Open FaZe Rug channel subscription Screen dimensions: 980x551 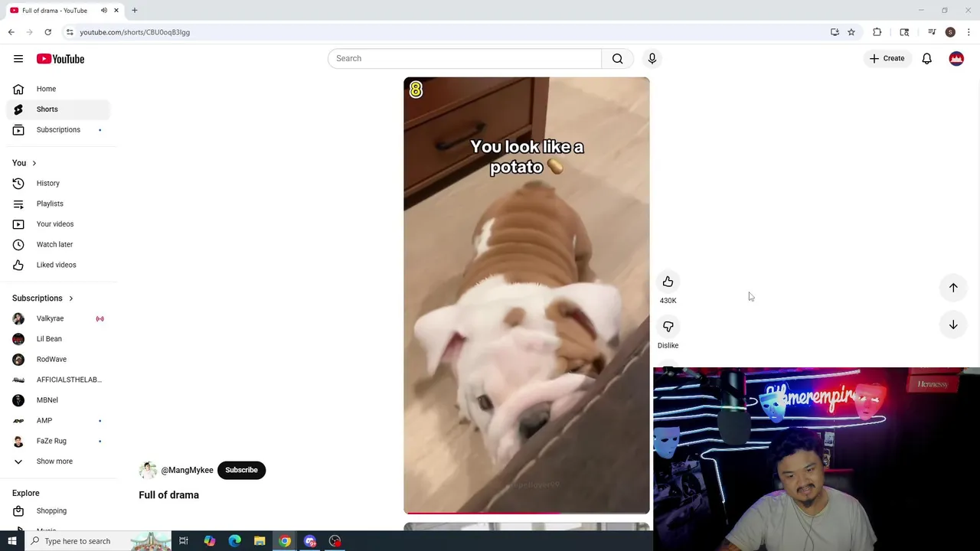(x=58, y=441)
